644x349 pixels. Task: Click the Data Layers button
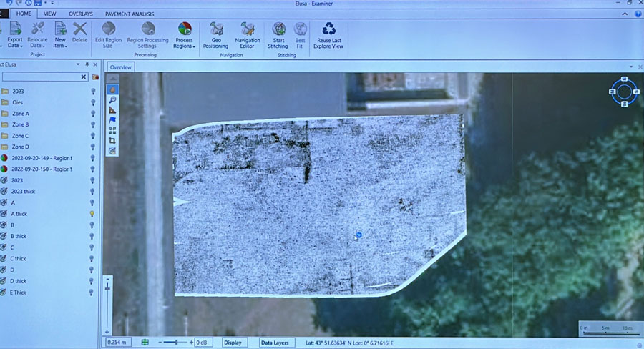pos(275,343)
